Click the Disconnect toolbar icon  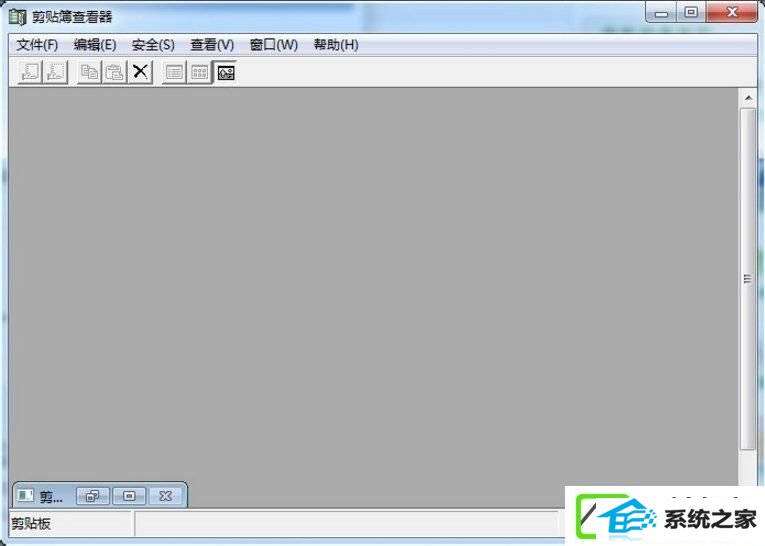[x=56, y=72]
